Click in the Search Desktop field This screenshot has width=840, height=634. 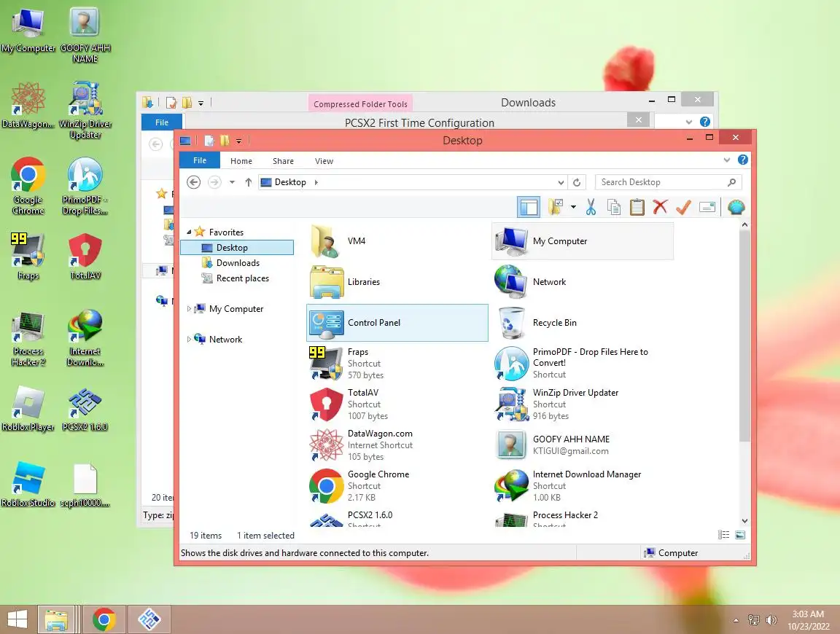668,182
